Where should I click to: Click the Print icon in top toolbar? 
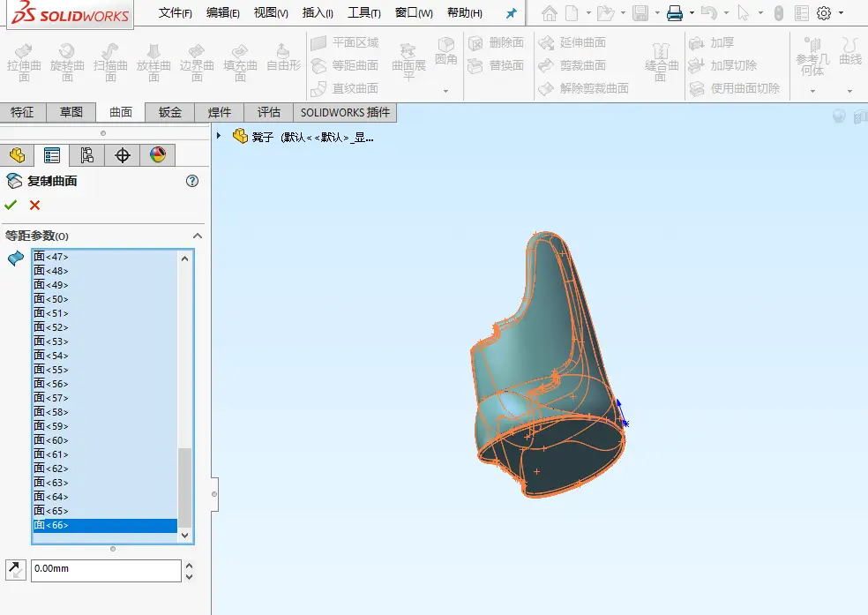tap(674, 12)
